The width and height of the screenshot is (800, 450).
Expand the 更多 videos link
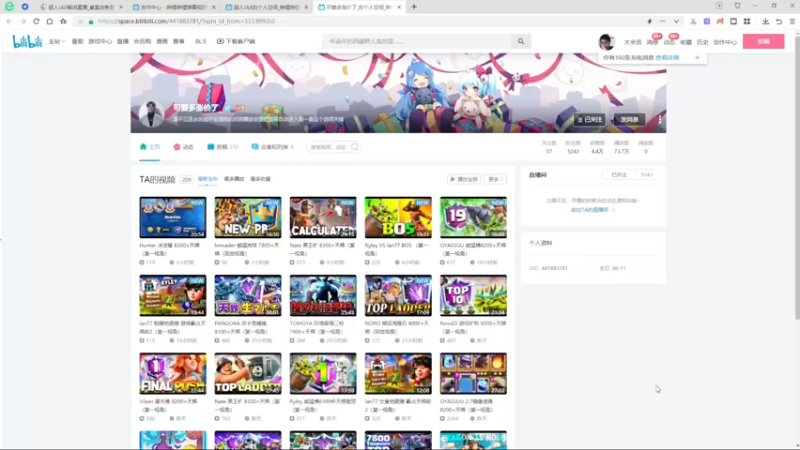[495, 179]
